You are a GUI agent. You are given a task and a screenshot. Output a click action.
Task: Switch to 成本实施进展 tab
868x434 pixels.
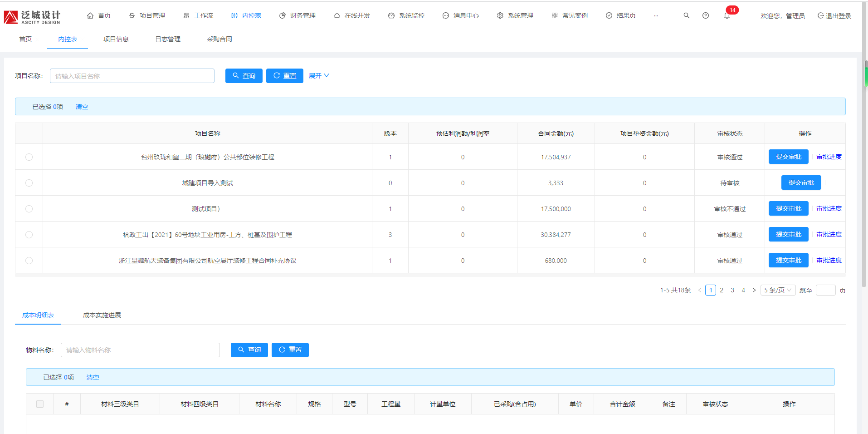[x=102, y=315]
